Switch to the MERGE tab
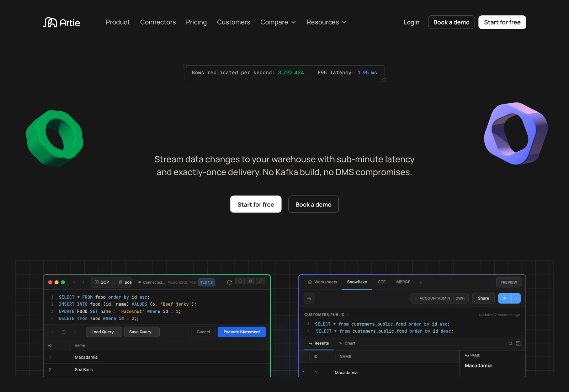This screenshot has width=569, height=392. click(403, 282)
